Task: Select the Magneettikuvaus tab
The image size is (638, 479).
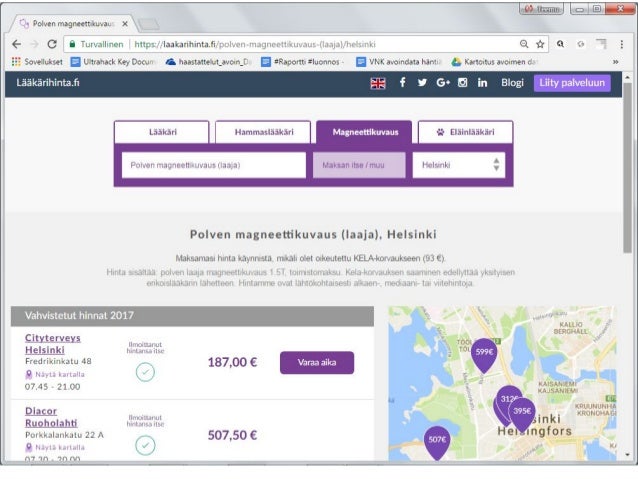Action: [365, 132]
